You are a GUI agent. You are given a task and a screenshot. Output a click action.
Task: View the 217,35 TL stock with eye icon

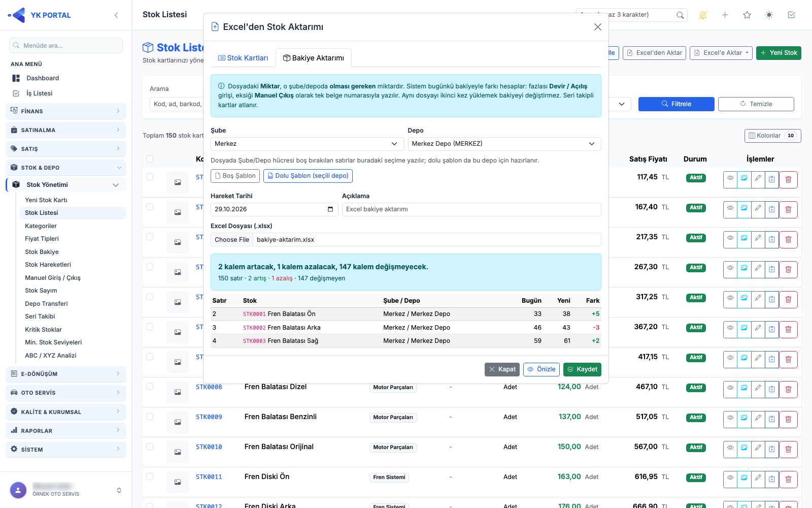pos(730,240)
